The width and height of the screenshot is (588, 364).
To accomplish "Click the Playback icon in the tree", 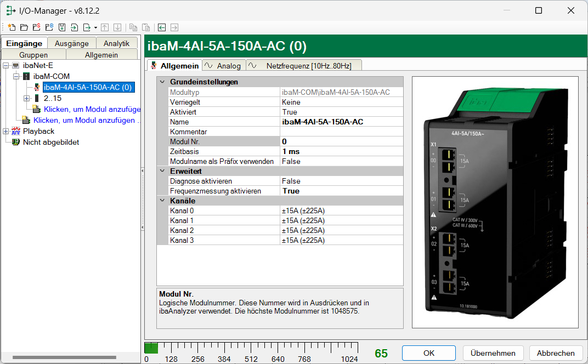I will (x=15, y=131).
